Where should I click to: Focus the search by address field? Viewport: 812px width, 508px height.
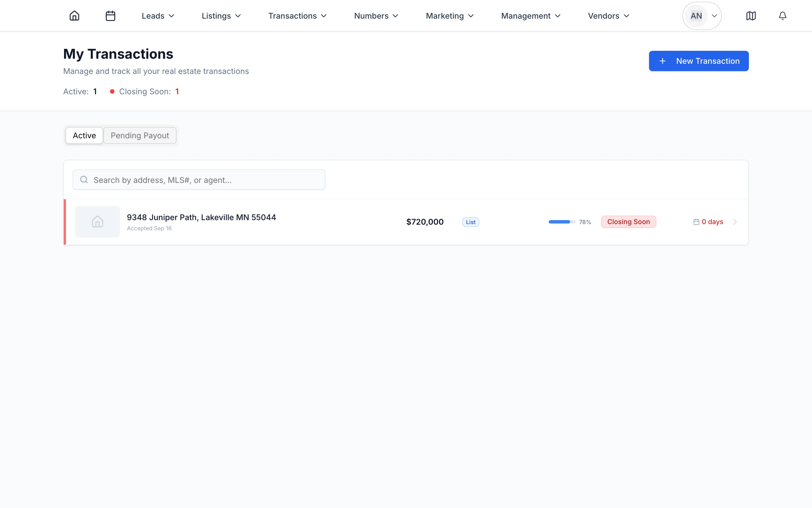click(199, 180)
